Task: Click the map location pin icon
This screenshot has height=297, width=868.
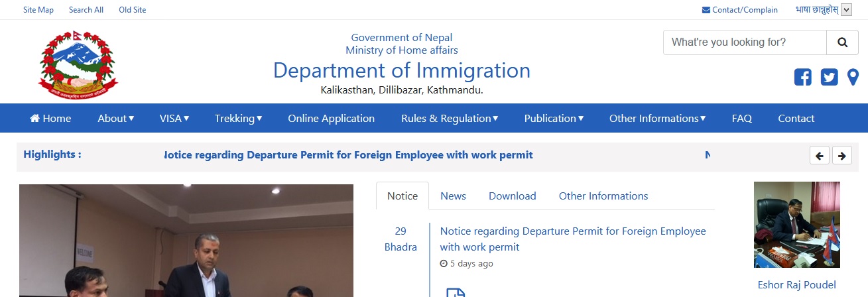Action: pyautogui.click(x=853, y=78)
